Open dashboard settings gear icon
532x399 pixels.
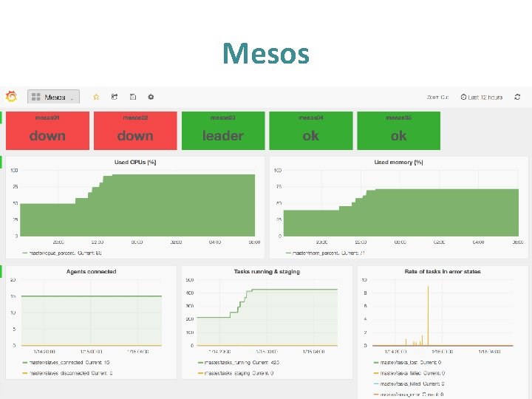point(151,97)
